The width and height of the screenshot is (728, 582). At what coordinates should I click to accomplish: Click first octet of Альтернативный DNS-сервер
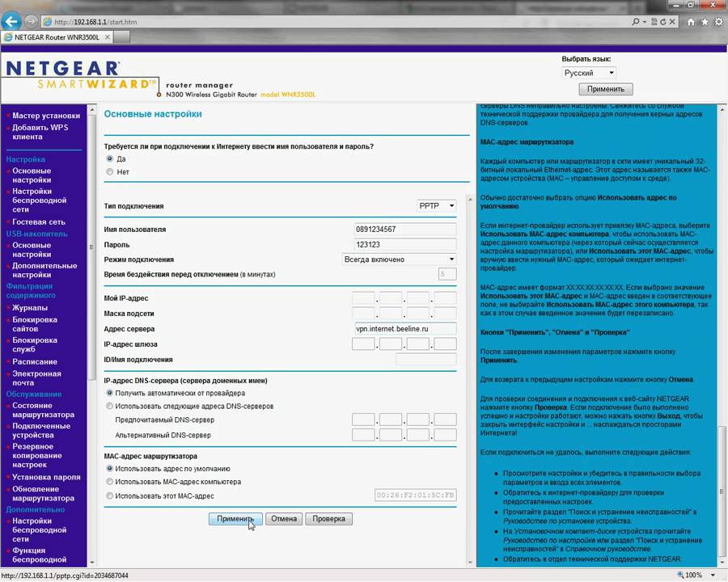363,435
